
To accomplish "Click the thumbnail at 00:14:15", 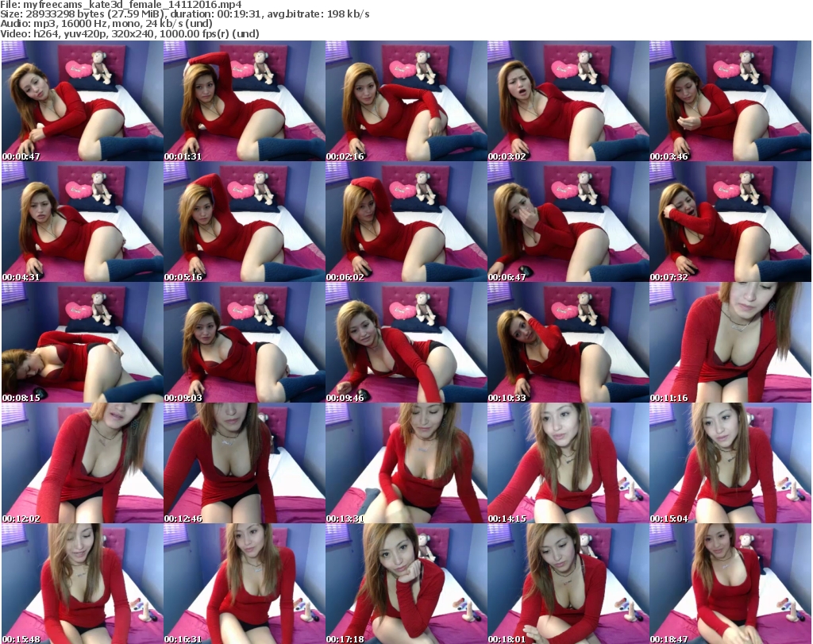I will click(x=568, y=463).
